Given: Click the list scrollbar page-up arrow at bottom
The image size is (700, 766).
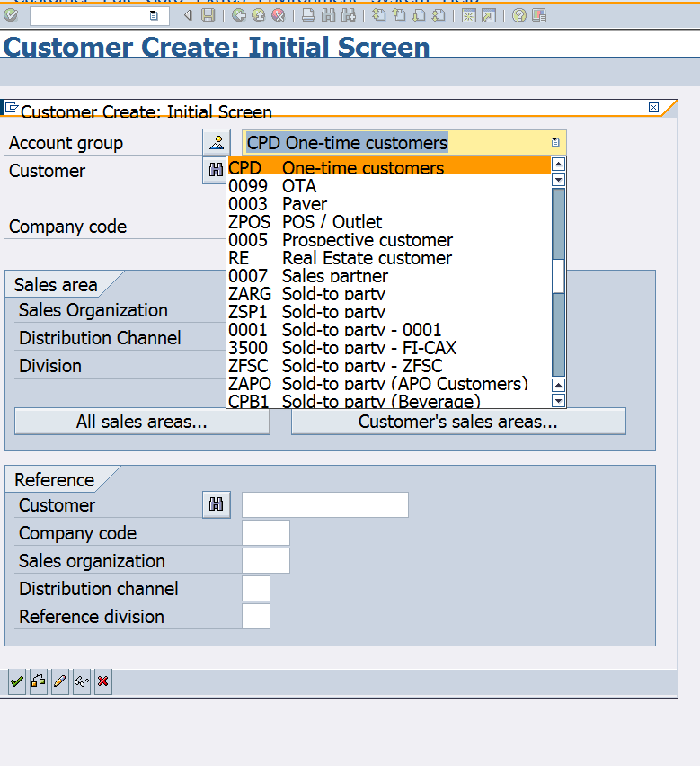Looking at the screenshot, I should click(558, 385).
